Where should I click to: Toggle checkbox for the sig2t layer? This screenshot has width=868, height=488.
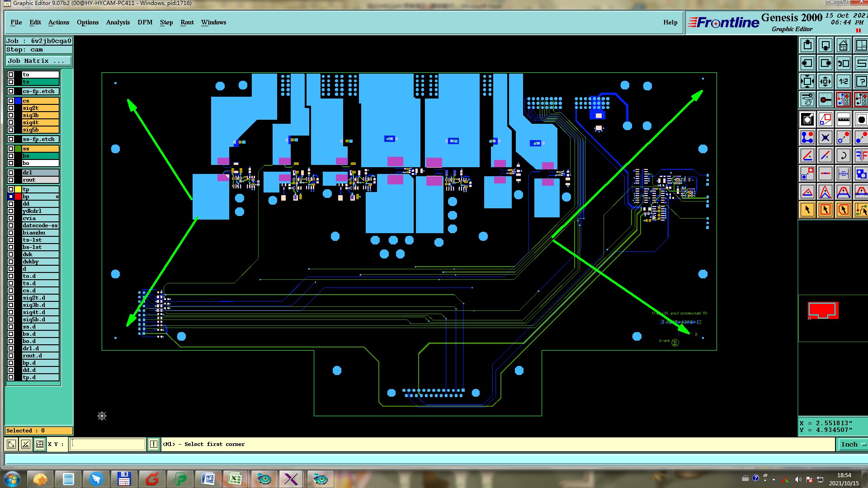point(11,108)
